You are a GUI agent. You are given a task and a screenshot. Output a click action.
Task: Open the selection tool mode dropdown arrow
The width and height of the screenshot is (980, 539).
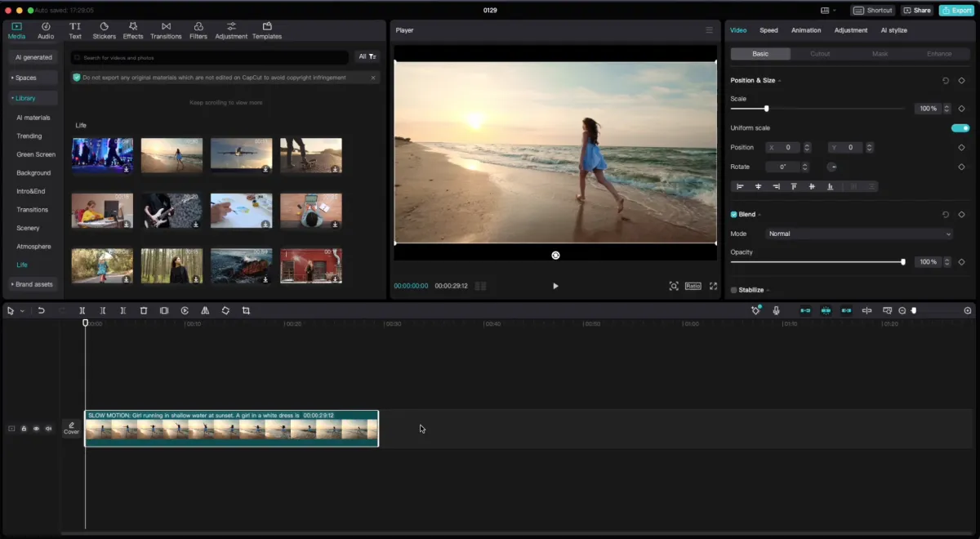point(22,311)
